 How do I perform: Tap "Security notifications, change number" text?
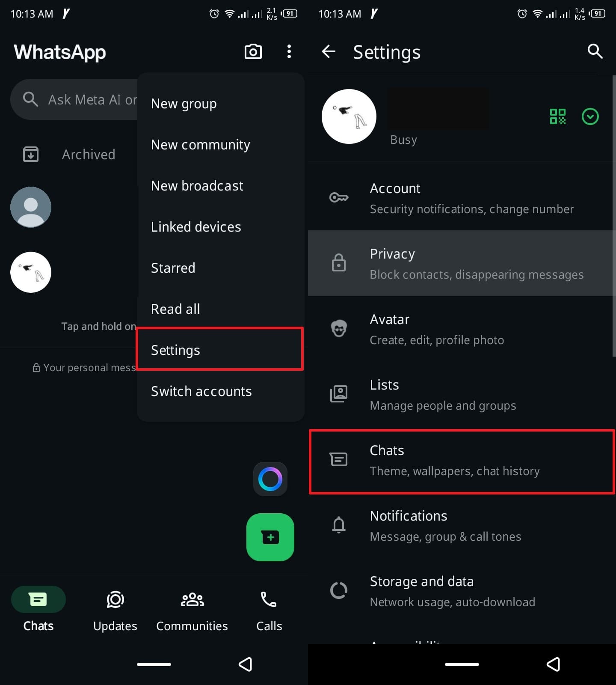472,209
